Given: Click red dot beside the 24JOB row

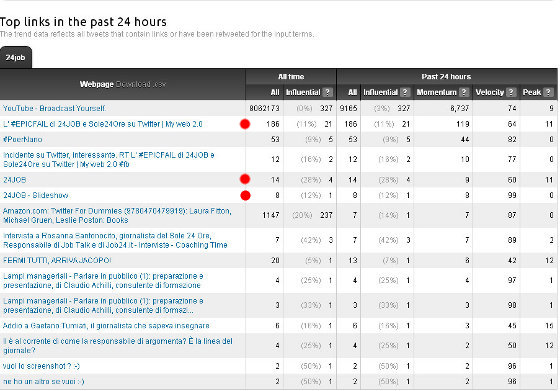Looking at the screenshot, I should [245, 179].
